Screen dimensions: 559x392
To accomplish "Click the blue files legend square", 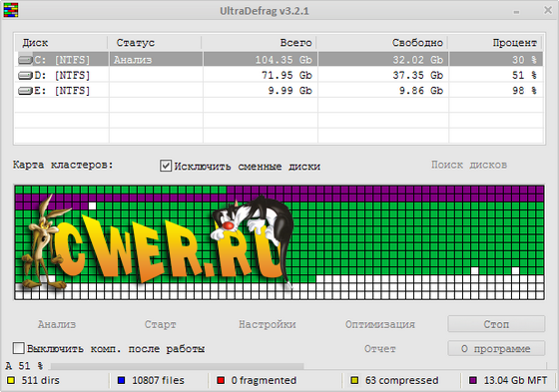I will click(x=121, y=380).
